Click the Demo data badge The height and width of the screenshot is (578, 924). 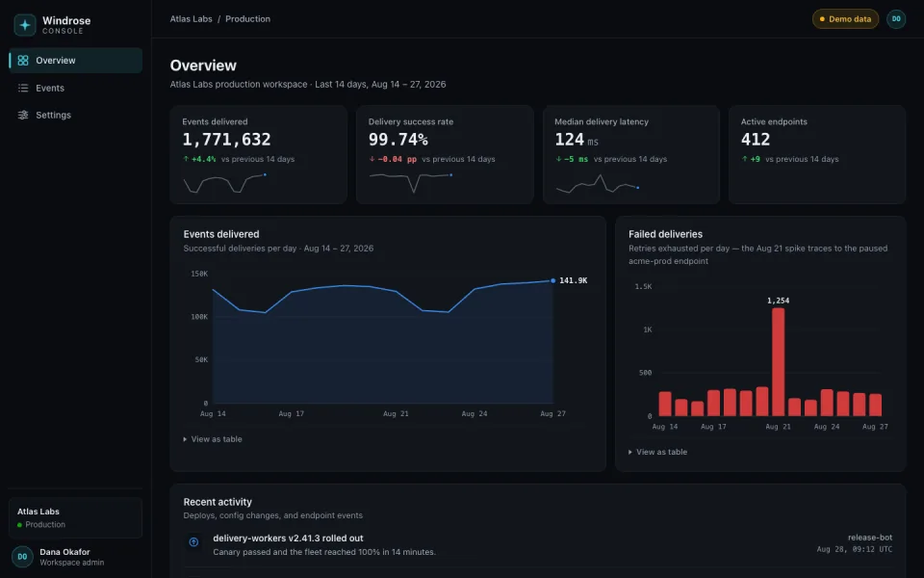point(845,19)
